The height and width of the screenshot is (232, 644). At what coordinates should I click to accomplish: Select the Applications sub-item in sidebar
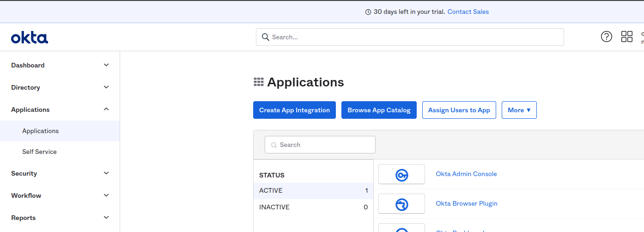(60, 131)
